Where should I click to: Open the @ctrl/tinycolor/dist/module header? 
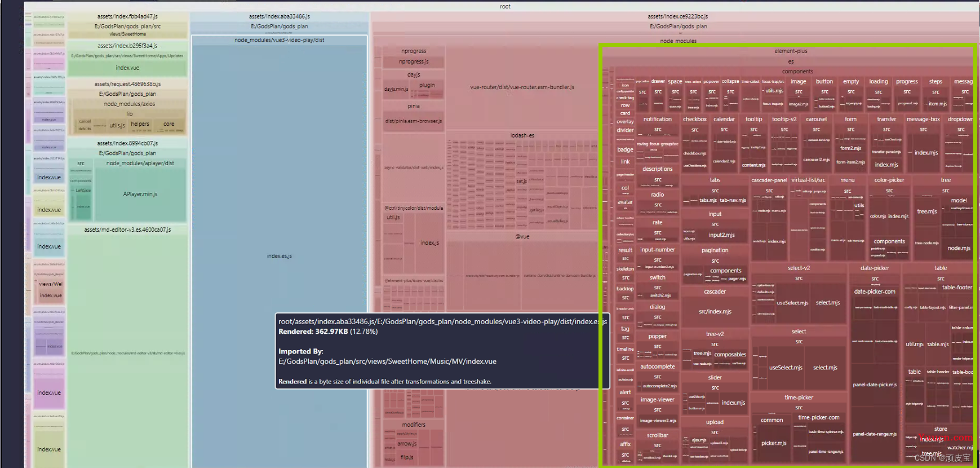click(x=414, y=208)
